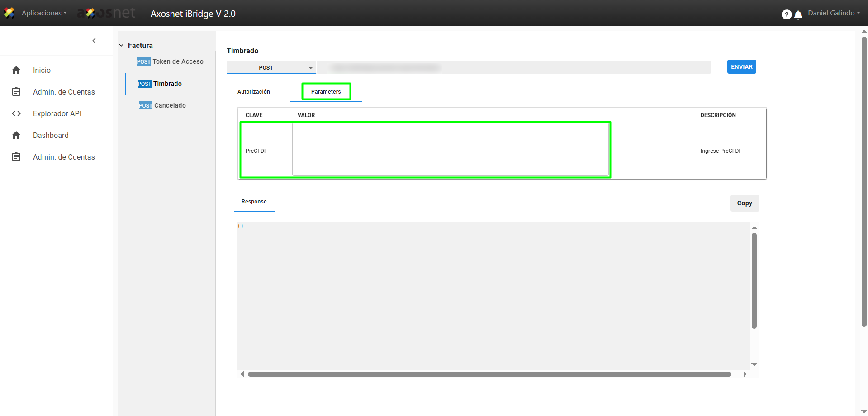Click the response horizontal scrollbar
Image resolution: width=868 pixels, height=416 pixels.
click(x=489, y=374)
